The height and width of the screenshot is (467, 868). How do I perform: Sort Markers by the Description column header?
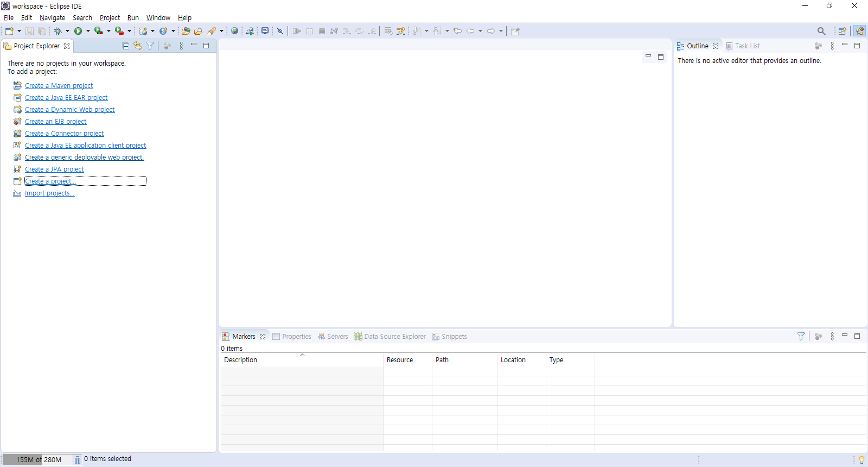click(x=302, y=360)
